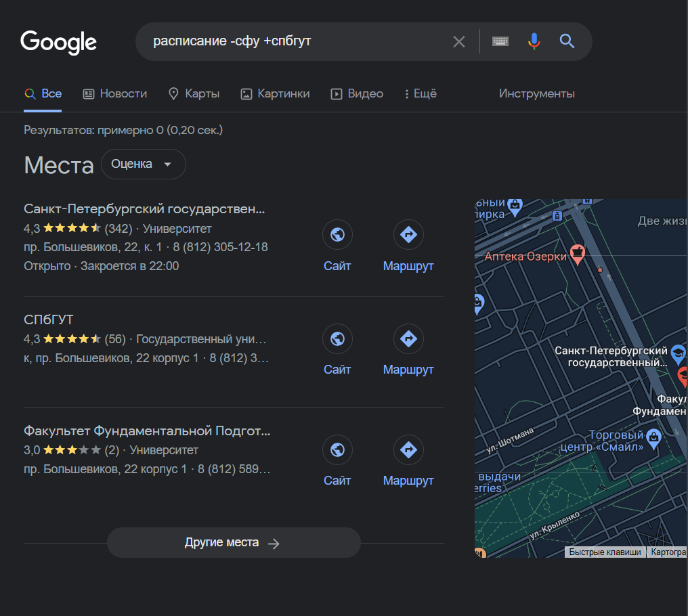Screen dimensions: 688x616
Task: Click Маршрут label under СПбГУТ row
Action: click(x=408, y=370)
